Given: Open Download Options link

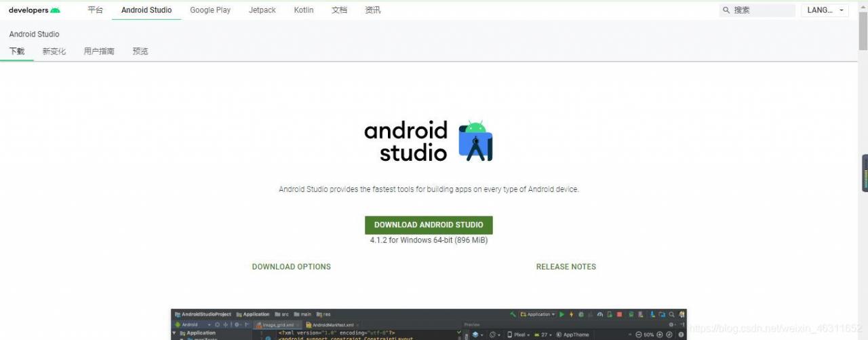Looking at the screenshot, I should click(x=292, y=267).
